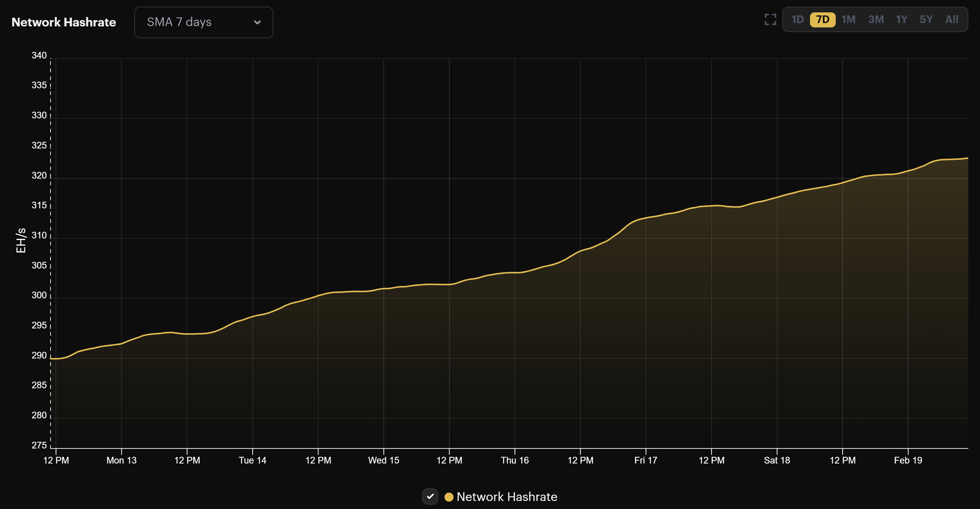The width and height of the screenshot is (980, 509).
Task: Click the Tue 14 x-axis label
Action: (252, 461)
